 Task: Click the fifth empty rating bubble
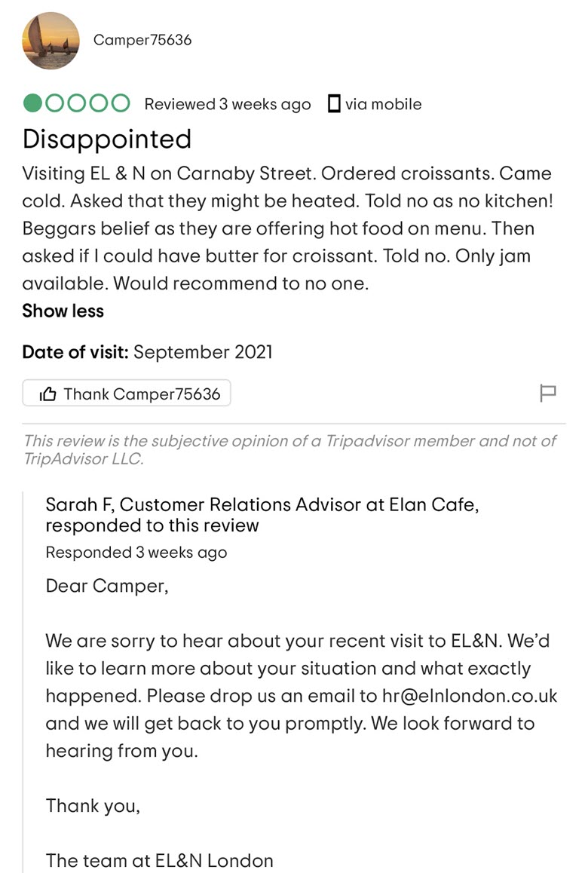click(x=121, y=103)
